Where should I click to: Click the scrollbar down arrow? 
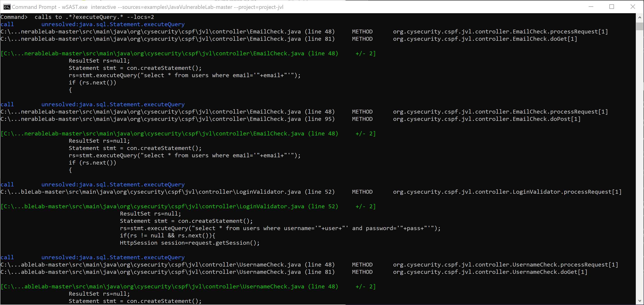point(639,300)
